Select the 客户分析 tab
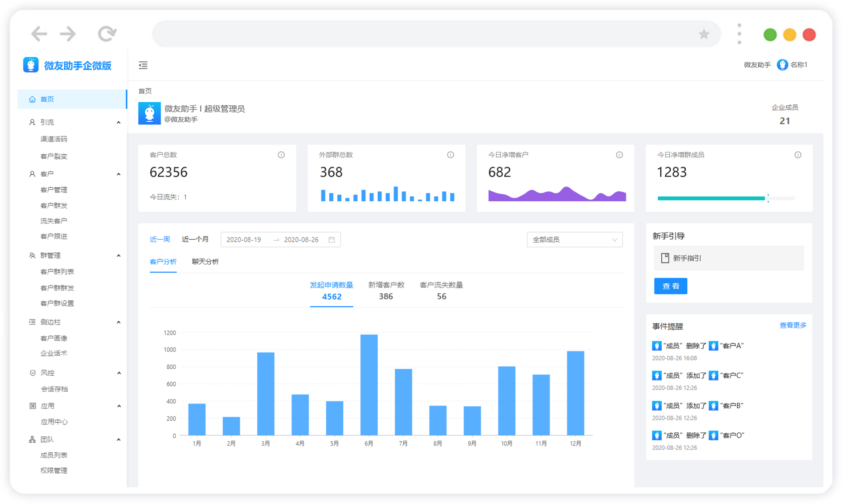The height and width of the screenshot is (504, 843). [x=163, y=262]
